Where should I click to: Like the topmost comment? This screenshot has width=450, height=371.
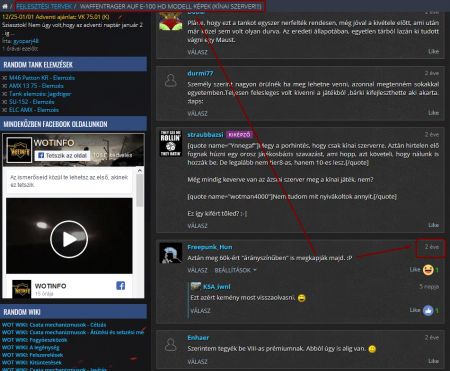[433, 52]
